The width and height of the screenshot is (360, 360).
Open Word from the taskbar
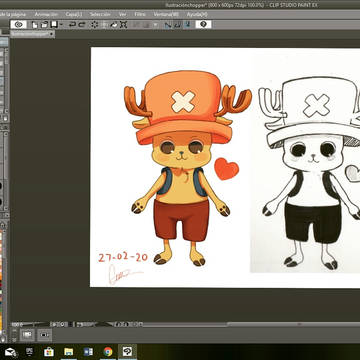88,352
